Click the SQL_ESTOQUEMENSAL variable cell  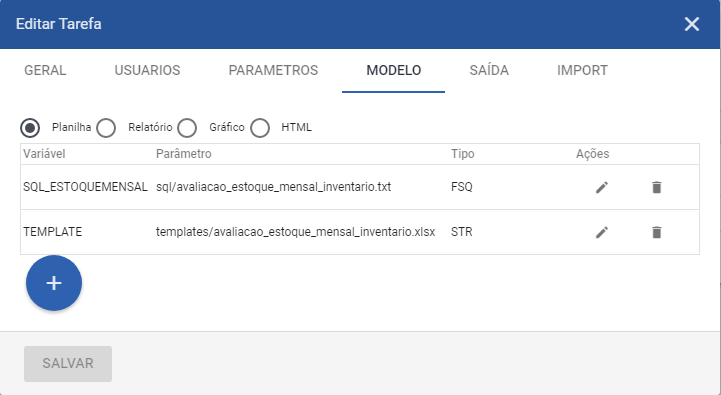pyautogui.click(x=85, y=187)
